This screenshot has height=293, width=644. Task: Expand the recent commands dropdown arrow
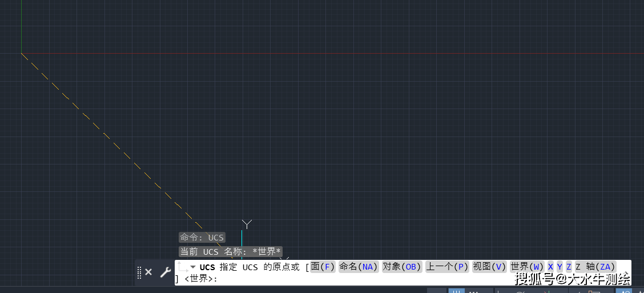pos(193,267)
